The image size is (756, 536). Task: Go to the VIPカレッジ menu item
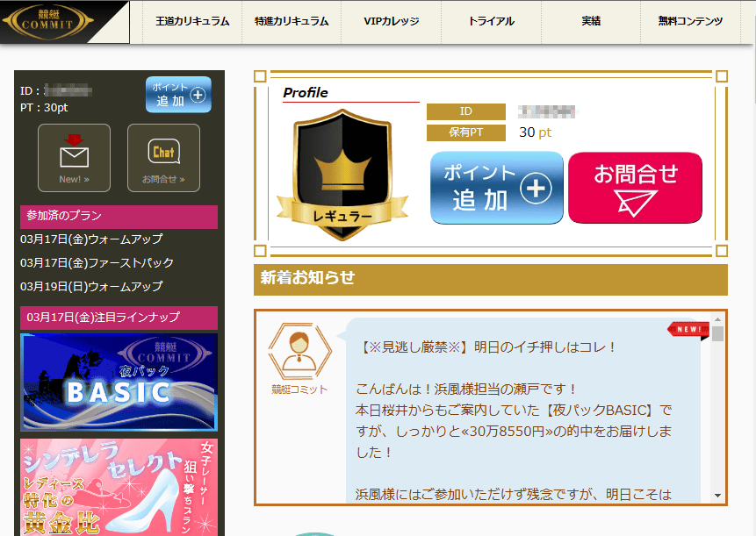(x=391, y=22)
